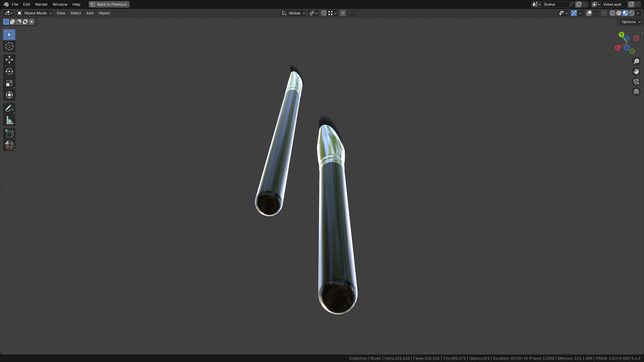Select the Add Cube tool
The height and width of the screenshot is (362, 644).
pos(9,133)
